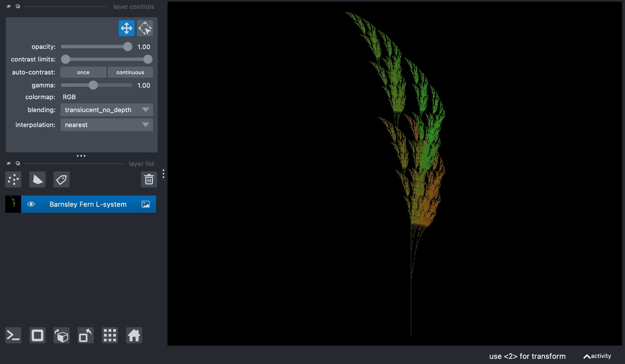Reset view with home icon

(x=134, y=335)
